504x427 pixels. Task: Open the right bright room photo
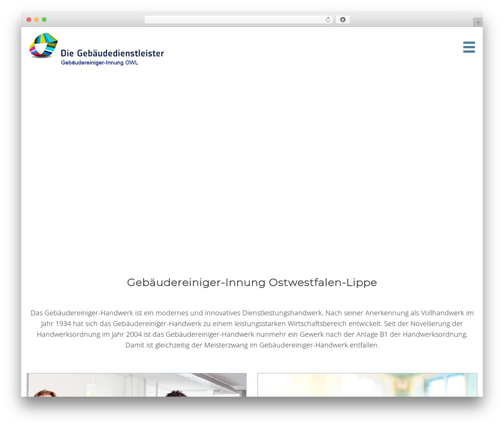click(x=367, y=385)
